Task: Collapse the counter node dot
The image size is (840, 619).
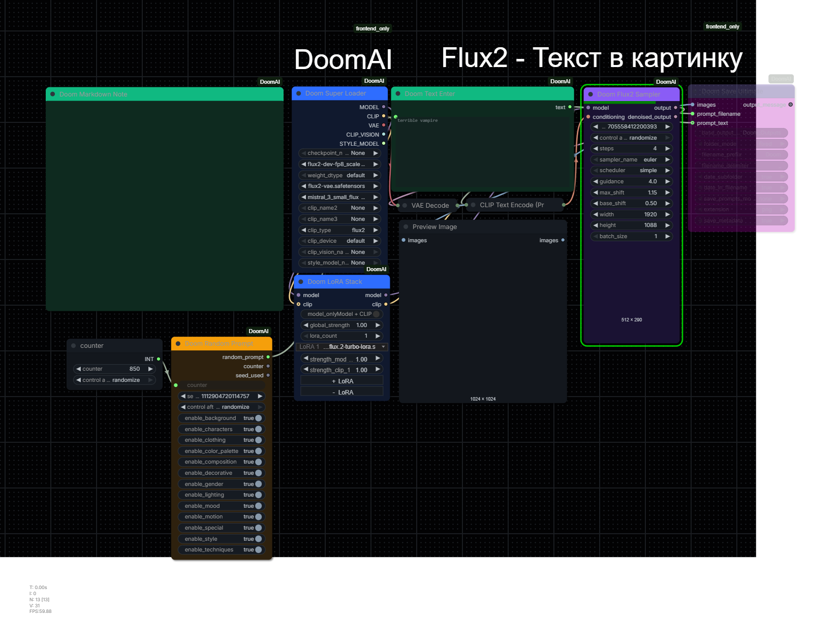Action: (74, 346)
